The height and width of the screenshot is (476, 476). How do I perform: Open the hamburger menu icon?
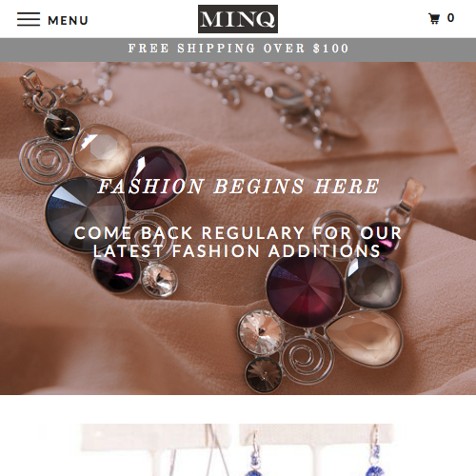pos(29,19)
